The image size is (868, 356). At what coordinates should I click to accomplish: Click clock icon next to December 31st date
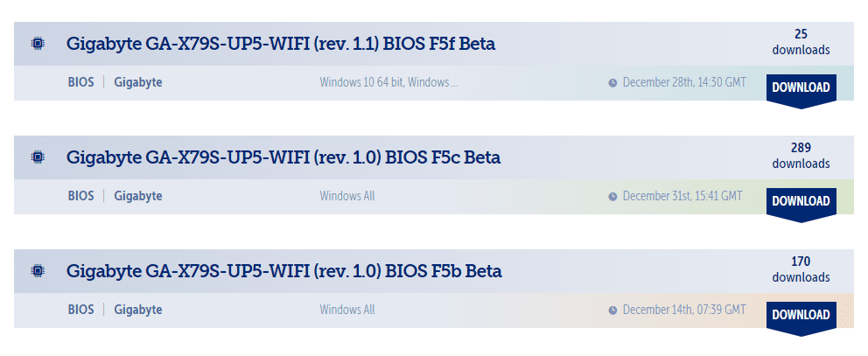[x=612, y=197]
